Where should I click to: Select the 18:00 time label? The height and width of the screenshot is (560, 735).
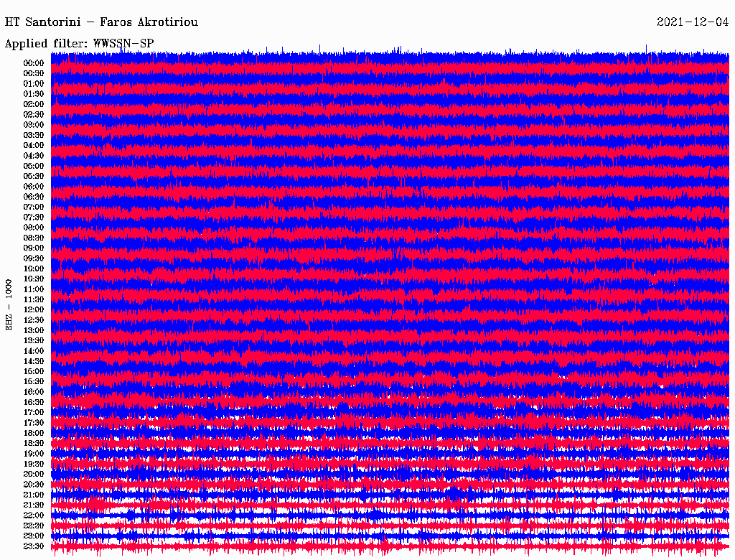coord(33,433)
